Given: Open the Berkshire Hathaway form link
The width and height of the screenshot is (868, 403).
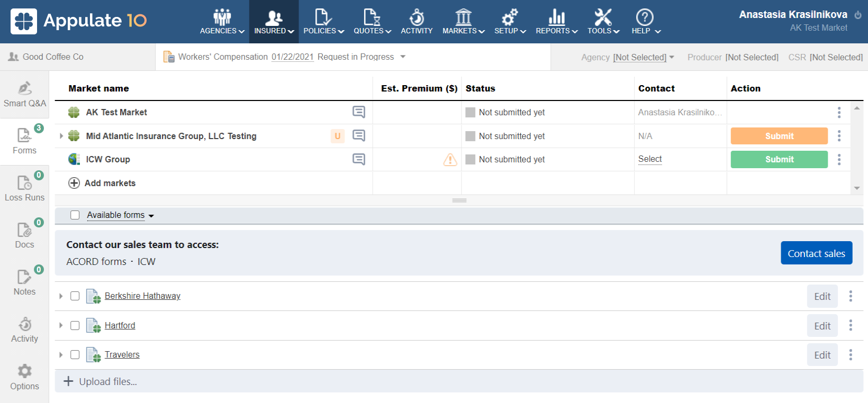Looking at the screenshot, I should pyautogui.click(x=142, y=296).
